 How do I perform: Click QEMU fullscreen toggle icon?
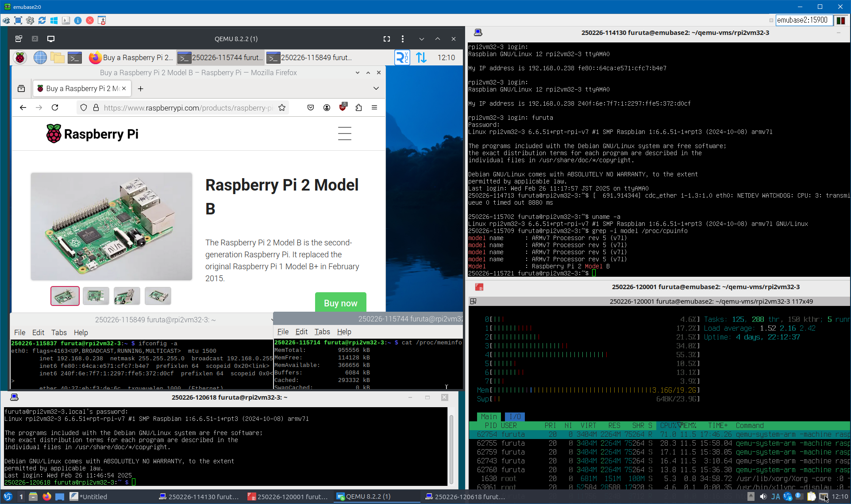387,39
